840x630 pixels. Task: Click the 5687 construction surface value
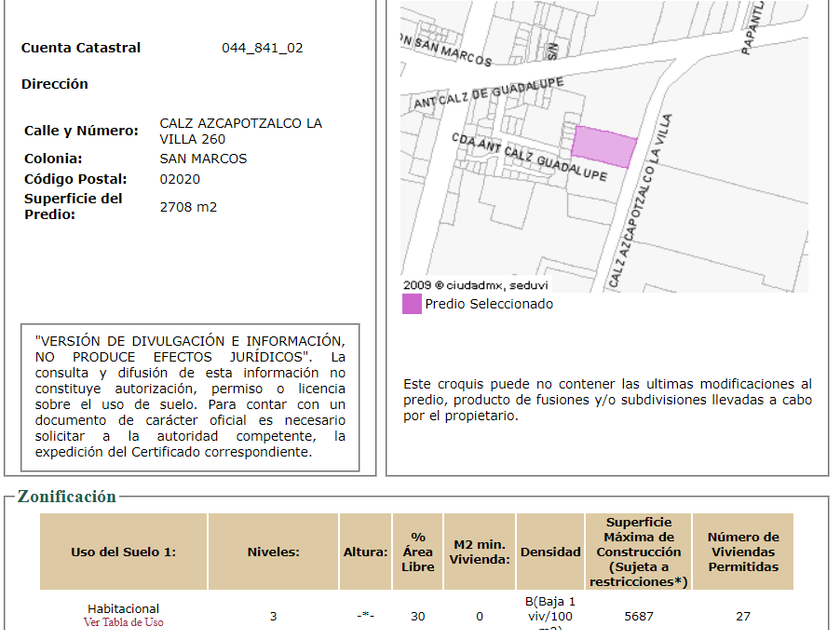click(638, 616)
